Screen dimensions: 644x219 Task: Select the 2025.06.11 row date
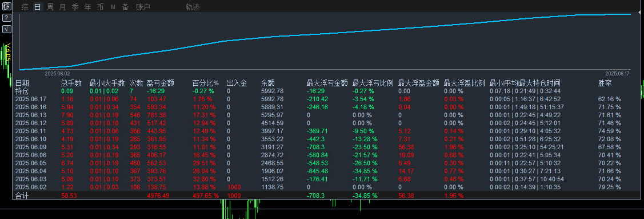click(x=31, y=131)
